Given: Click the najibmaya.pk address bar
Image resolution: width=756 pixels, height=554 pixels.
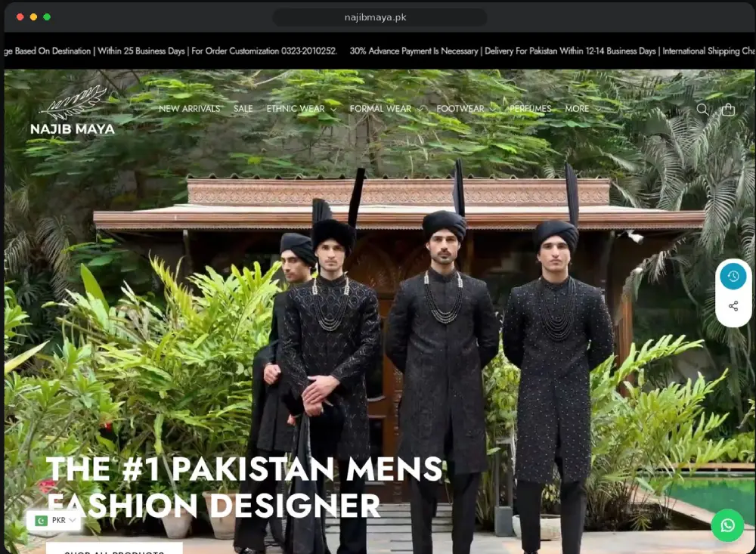Looking at the screenshot, I should (x=380, y=17).
